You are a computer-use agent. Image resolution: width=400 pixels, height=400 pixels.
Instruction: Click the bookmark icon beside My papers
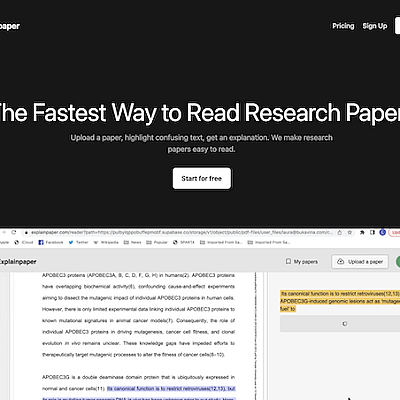288,262
